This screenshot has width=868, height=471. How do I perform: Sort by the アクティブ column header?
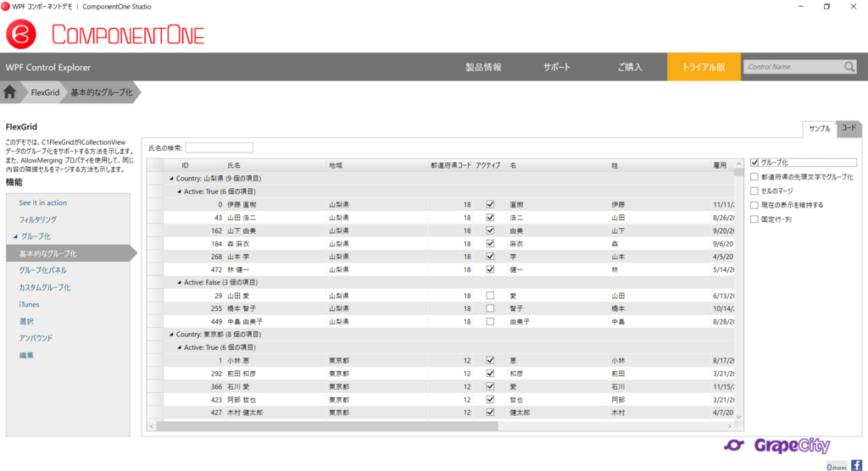point(490,165)
